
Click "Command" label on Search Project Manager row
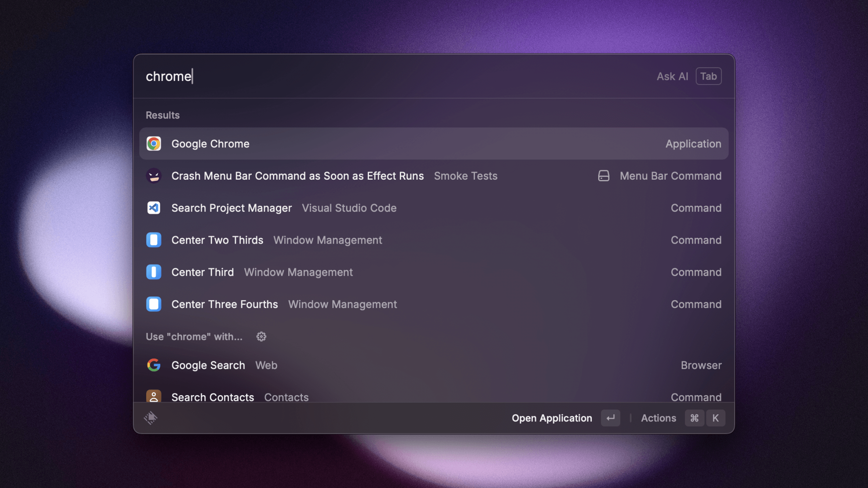click(696, 208)
